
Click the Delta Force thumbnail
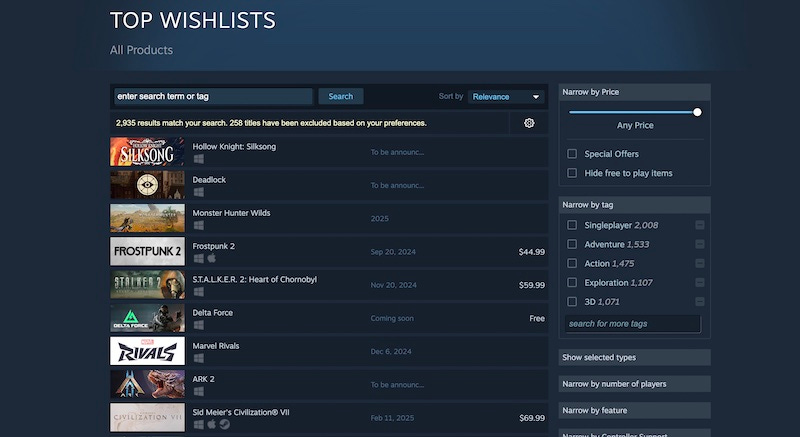tap(147, 318)
